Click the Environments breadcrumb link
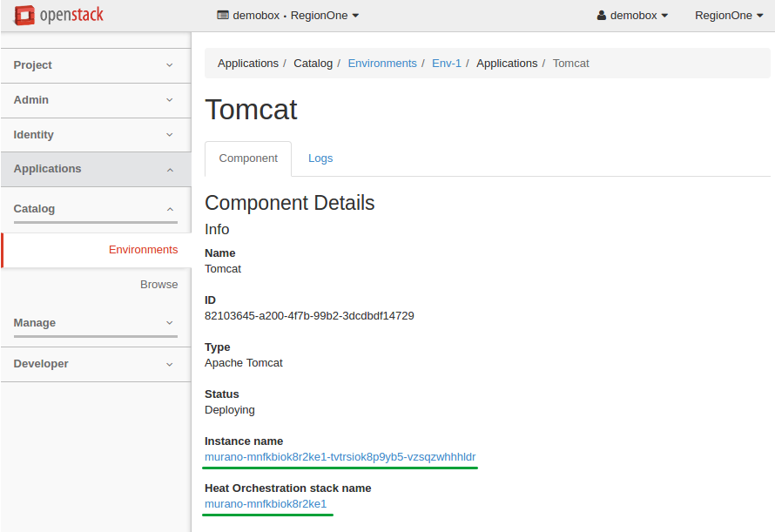This screenshot has width=775, height=532. [x=382, y=63]
